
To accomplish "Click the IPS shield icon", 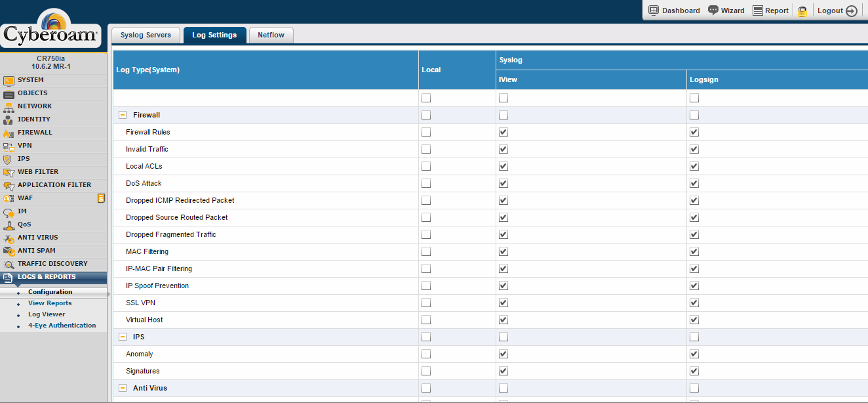I will click(x=9, y=159).
